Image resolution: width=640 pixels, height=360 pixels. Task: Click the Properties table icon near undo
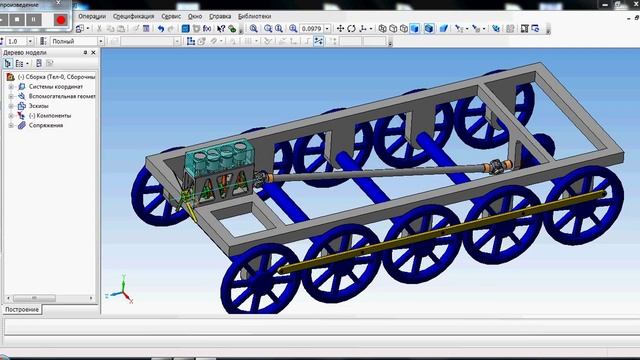click(x=146, y=29)
